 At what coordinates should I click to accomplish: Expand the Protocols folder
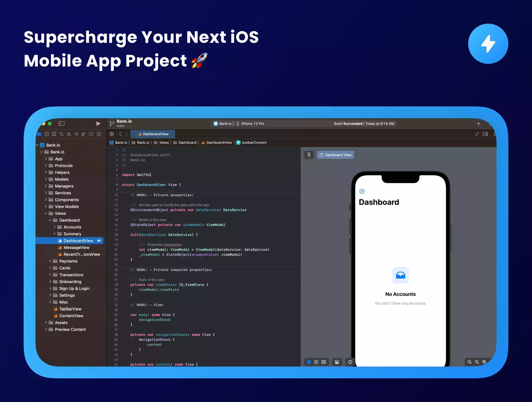(x=46, y=166)
